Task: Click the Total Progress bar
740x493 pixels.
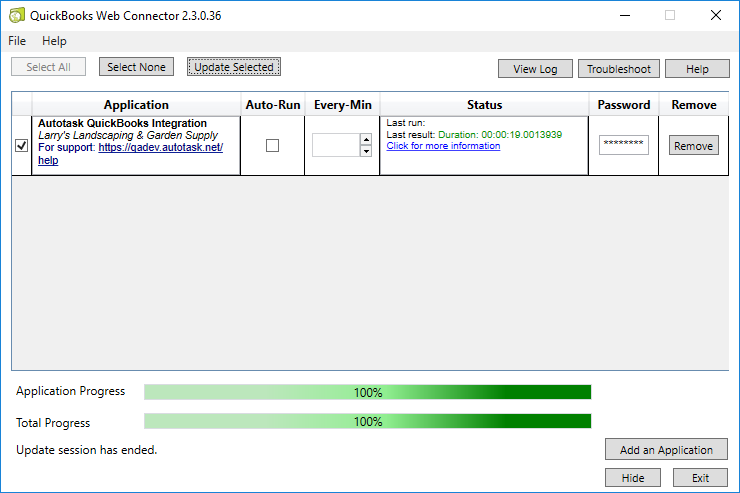Action: (x=368, y=421)
